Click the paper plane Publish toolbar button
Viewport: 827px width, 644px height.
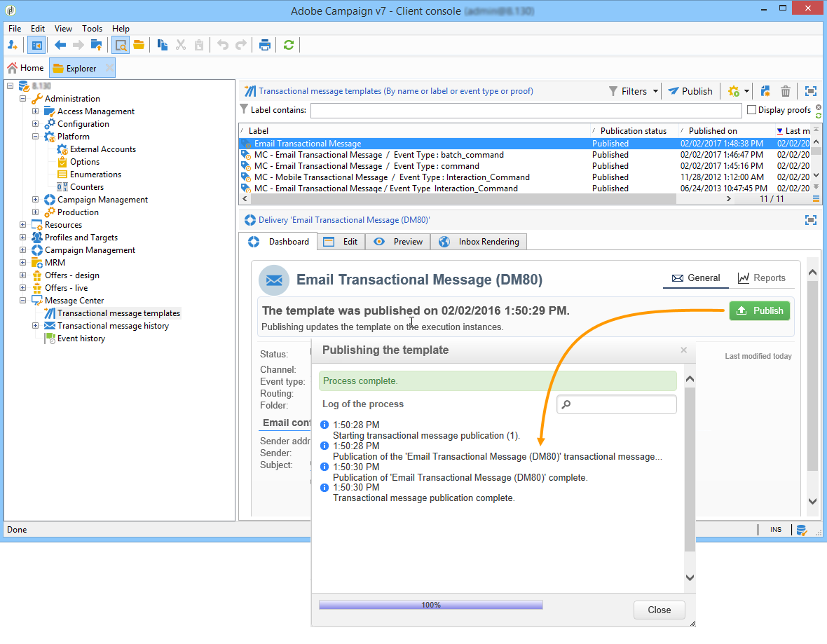(x=690, y=91)
